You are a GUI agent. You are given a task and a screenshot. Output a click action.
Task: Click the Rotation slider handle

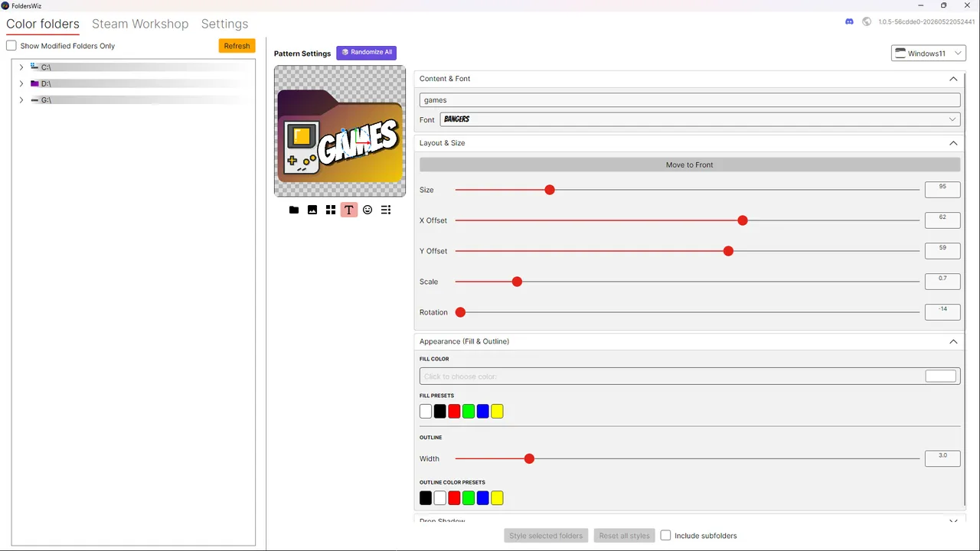pyautogui.click(x=461, y=312)
